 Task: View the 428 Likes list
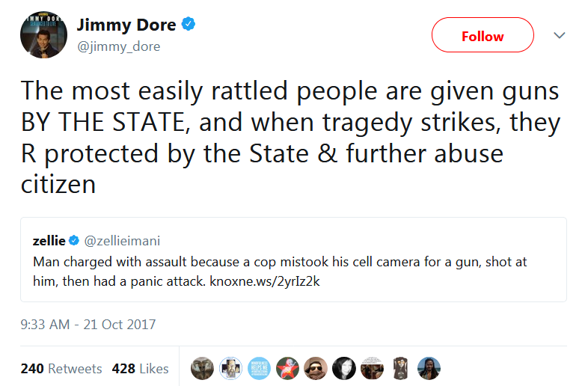tap(140, 368)
